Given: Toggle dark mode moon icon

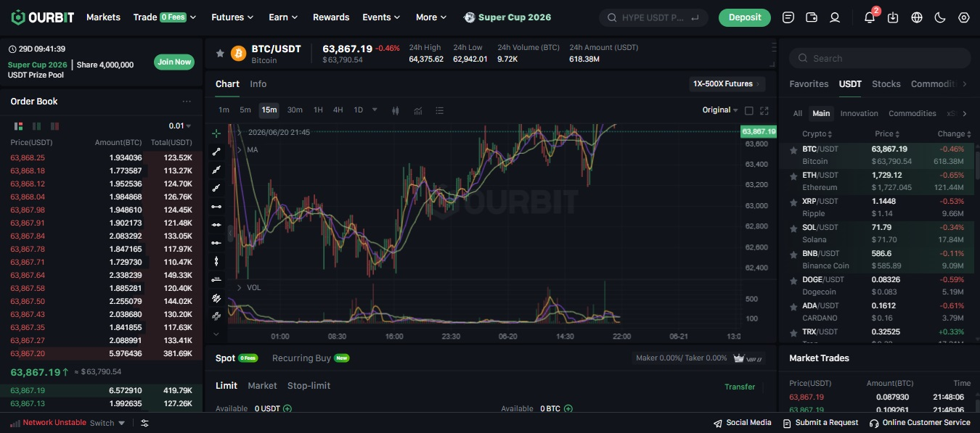Looking at the screenshot, I should 940,17.
